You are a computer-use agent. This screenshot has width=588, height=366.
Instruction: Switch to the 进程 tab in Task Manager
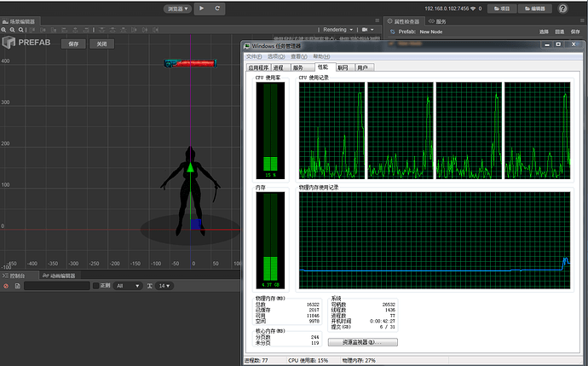(x=278, y=67)
